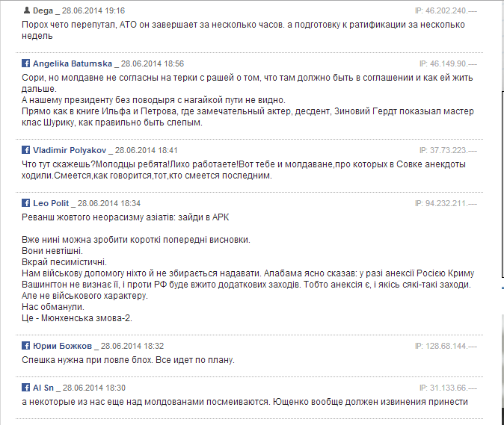Click Facebook icon beside Leo Polit
The height and width of the screenshot is (425, 504).
[x=26, y=203]
